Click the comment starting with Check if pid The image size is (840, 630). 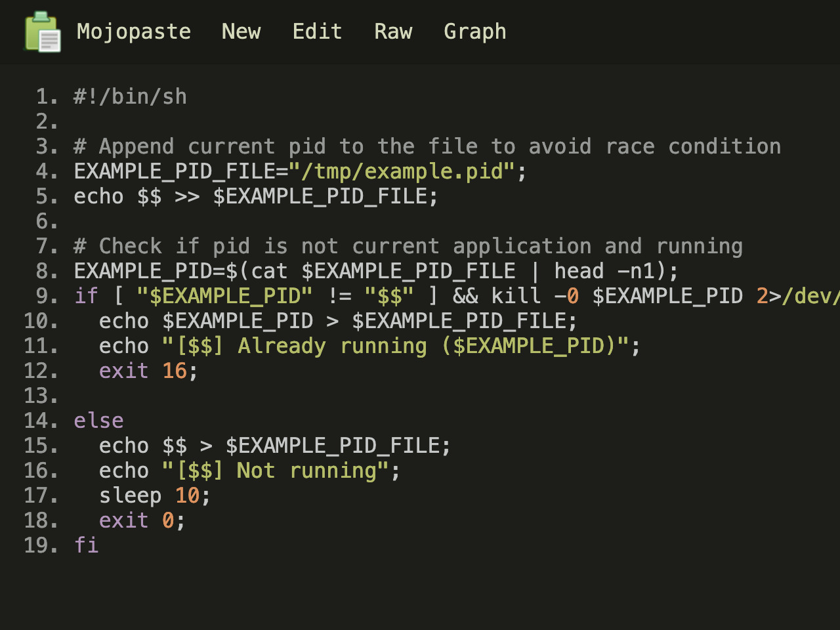point(408,246)
